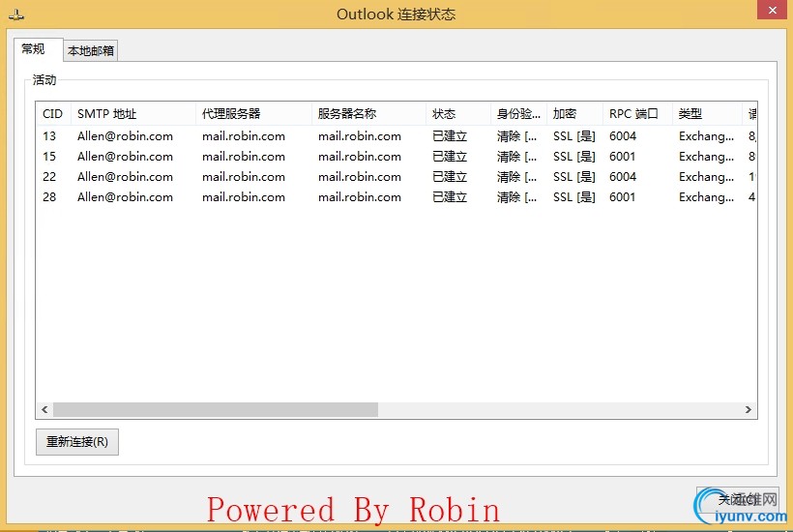Click the 服务器名称 cell in the CID 15 row
This screenshot has height=532, width=793.
pyautogui.click(x=360, y=157)
